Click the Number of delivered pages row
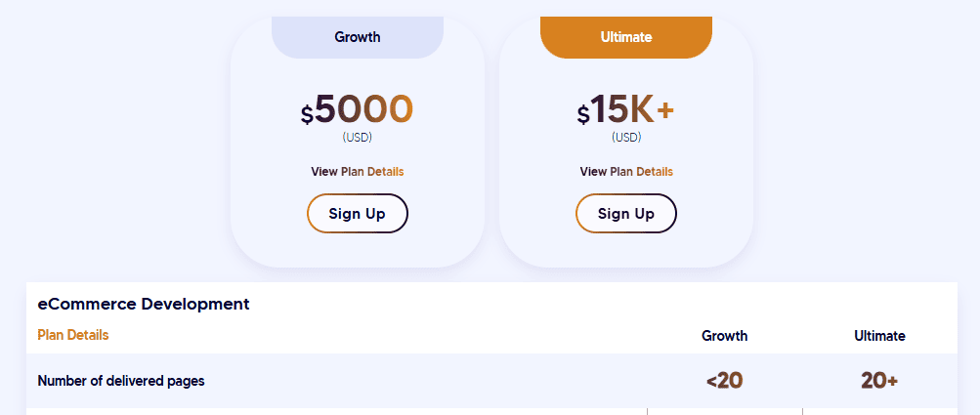Screen dimensions: 980x415 tap(121, 381)
